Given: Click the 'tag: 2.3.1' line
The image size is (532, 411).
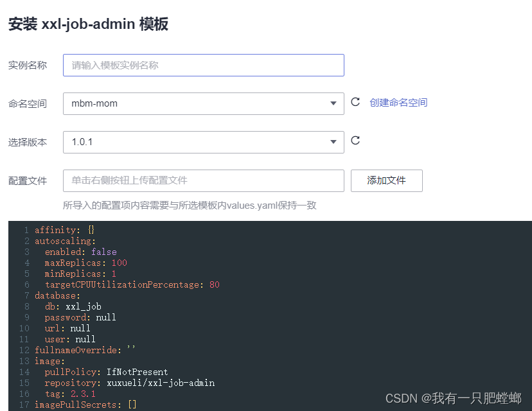Looking at the screenshot, I should 70,394.
